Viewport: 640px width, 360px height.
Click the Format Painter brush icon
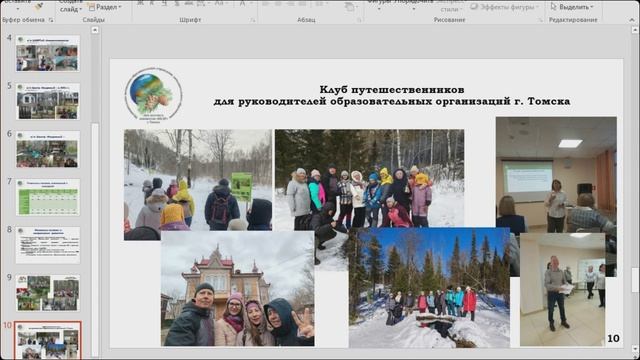39,6
